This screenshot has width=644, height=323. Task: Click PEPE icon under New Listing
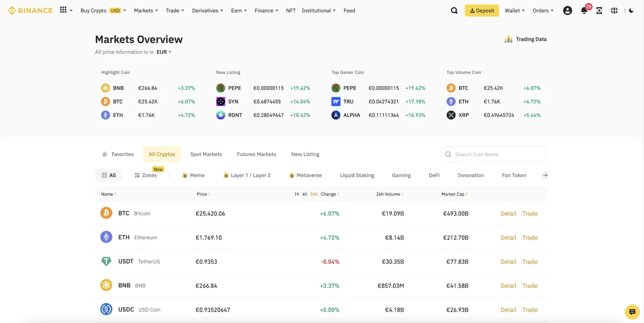point(221,88)
